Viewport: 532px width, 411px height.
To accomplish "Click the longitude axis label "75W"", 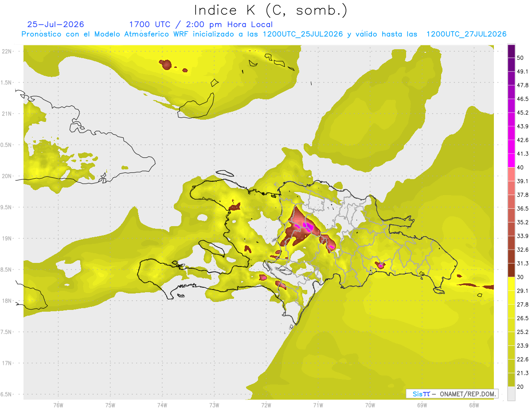I will [110, 405].
